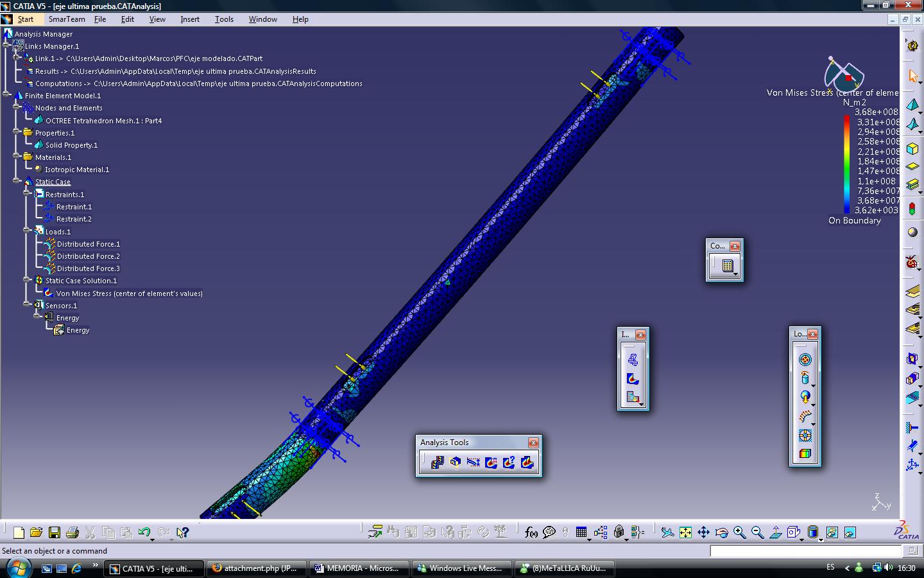Click Swap Visible Space icon
Screen dimensions: 924x578
pyautogui.click(x=850, y=532)
